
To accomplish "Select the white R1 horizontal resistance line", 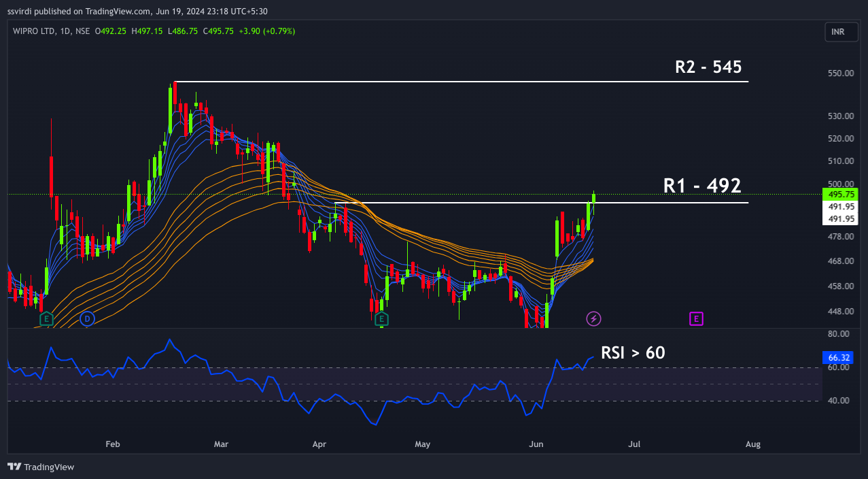I will pos(542,203).
